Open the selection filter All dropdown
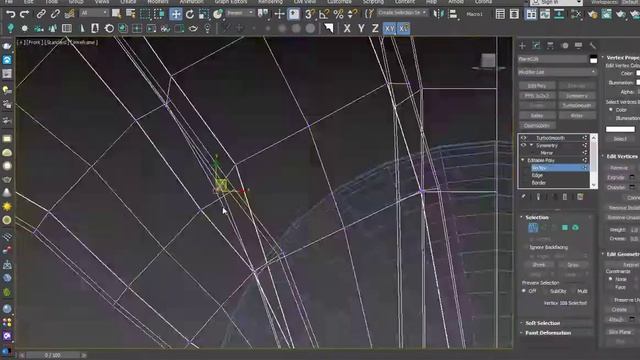Screen dimensions: 640x360 click(94, 13)
